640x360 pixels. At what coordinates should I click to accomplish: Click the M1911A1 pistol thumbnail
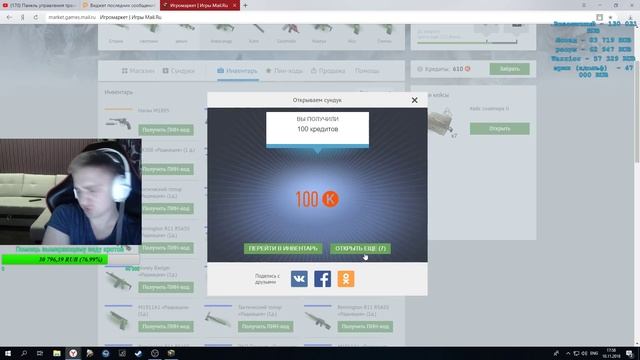[118, 320]
